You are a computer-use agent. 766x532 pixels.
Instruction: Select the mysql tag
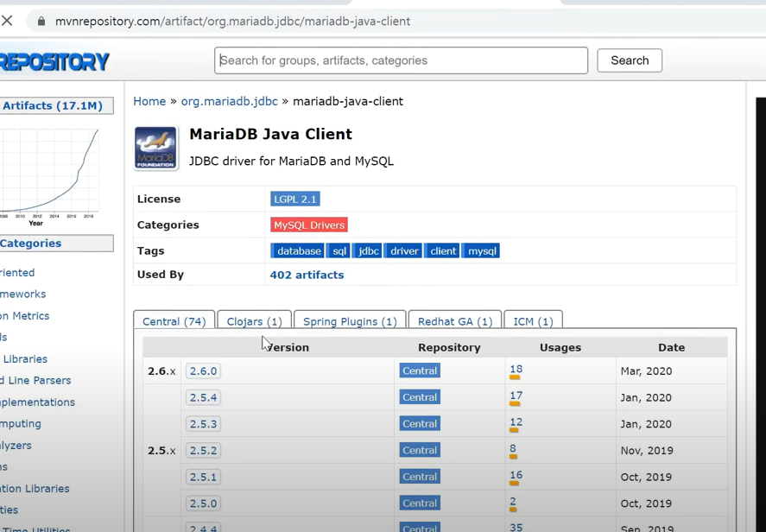pyautogui.click(x=481, y=250)
